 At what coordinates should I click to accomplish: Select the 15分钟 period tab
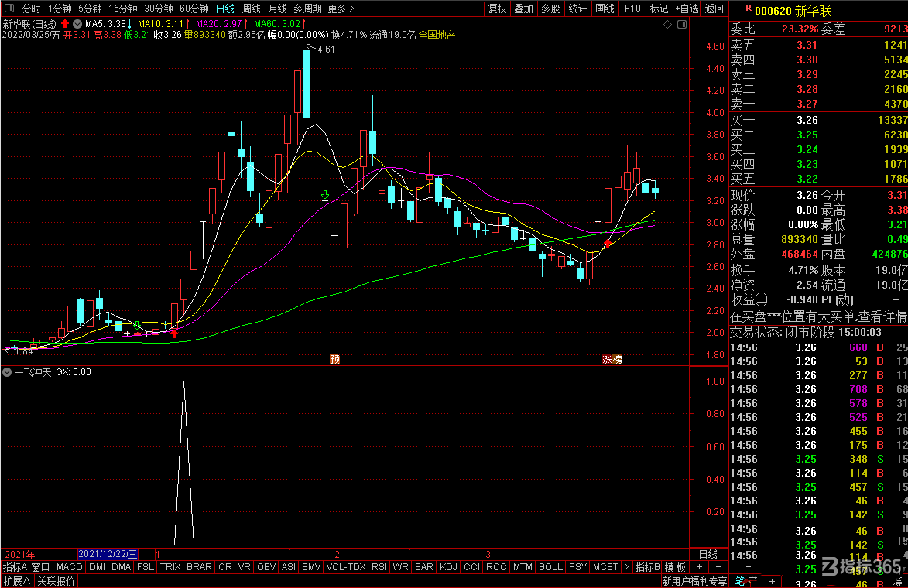[123, 9]
